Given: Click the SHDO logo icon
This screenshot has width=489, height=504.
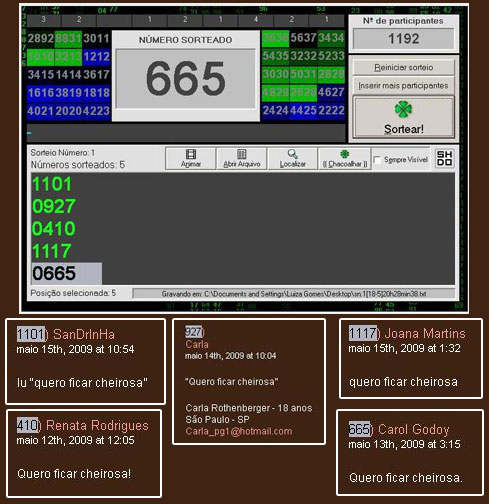Looking at the screenshot, I should coord(444,158).
